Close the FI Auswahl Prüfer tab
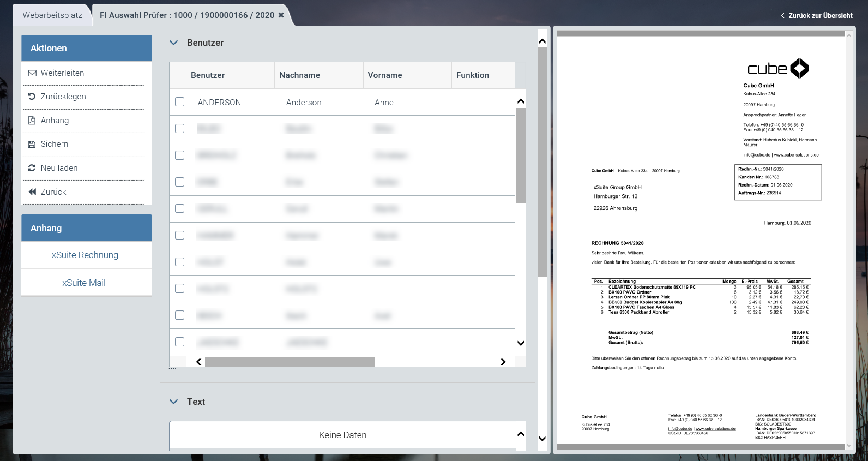 281,15
